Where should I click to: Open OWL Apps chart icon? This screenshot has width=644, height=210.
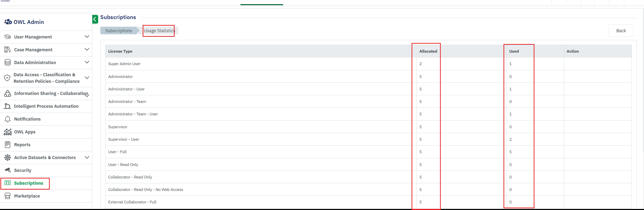coord(8,132)
